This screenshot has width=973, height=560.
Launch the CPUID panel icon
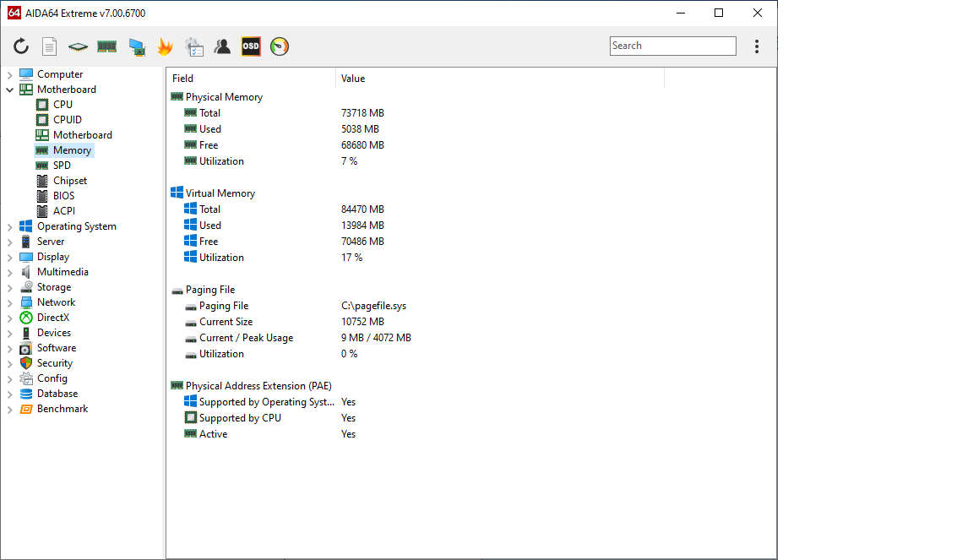click(77, 46)
